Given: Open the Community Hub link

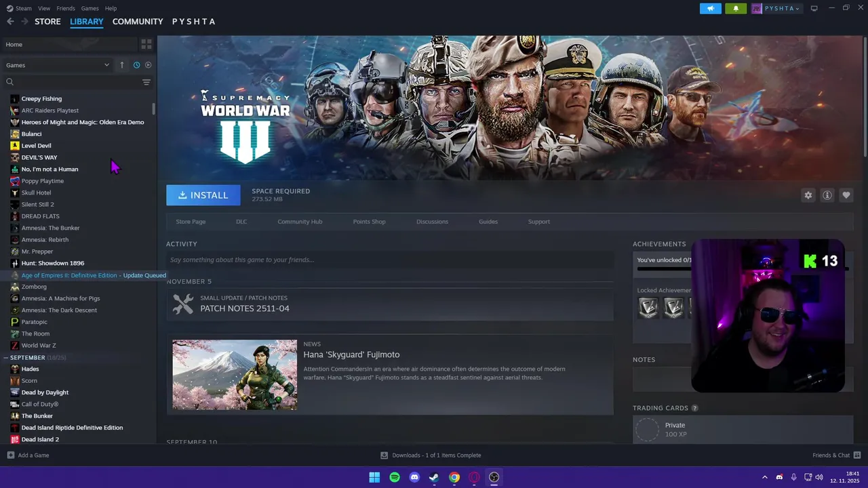Looking at the screenshot, I should tap(300, 222).
